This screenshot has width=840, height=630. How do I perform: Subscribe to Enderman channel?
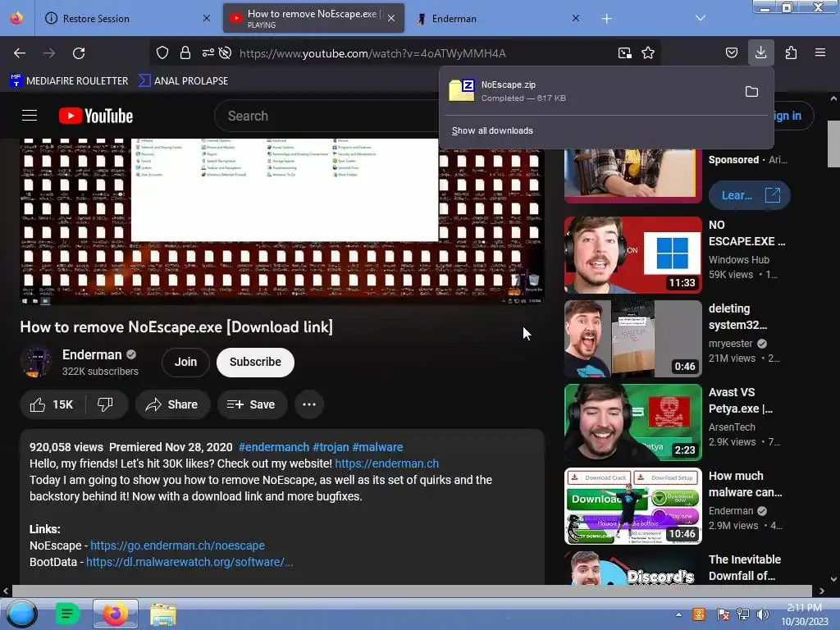click(256, 362)
